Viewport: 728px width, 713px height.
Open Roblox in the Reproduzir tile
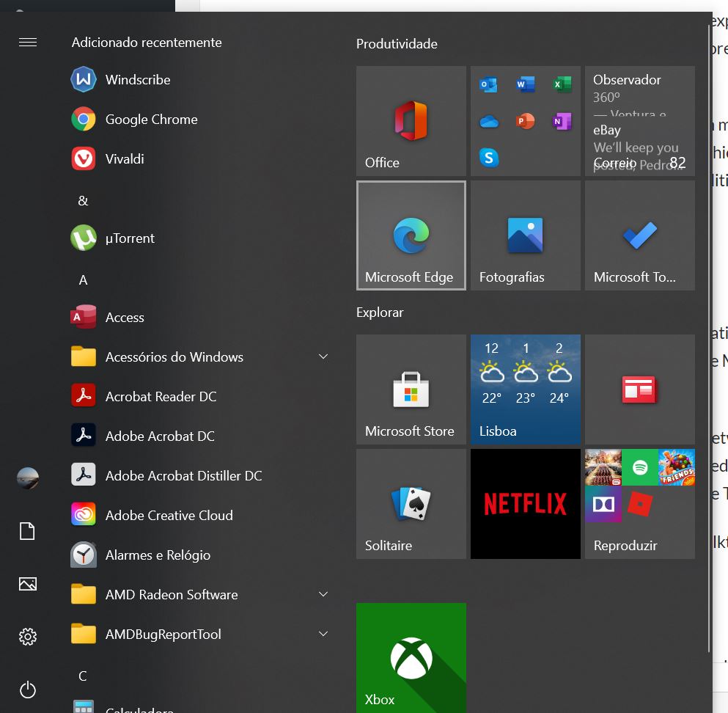click(x=640, y=503)
